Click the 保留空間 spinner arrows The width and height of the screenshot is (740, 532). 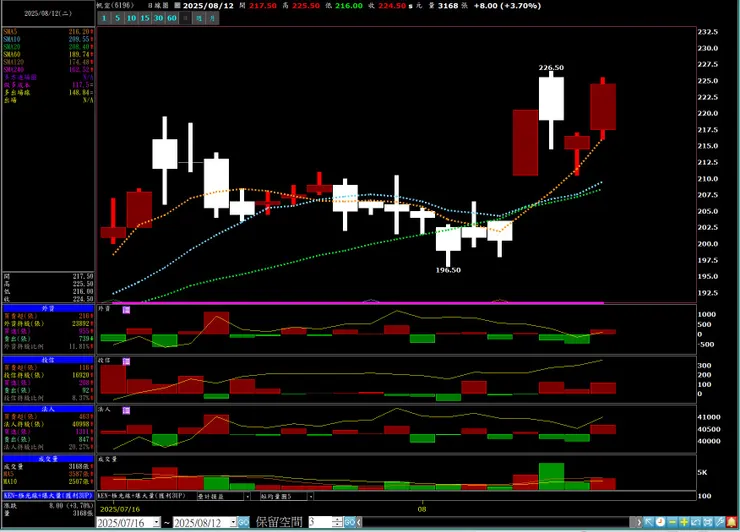coord(337,522)
